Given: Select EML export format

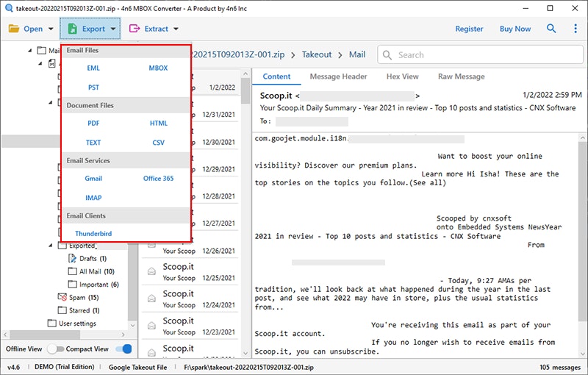Looking at the screenshot, I should tap(93, 68).
